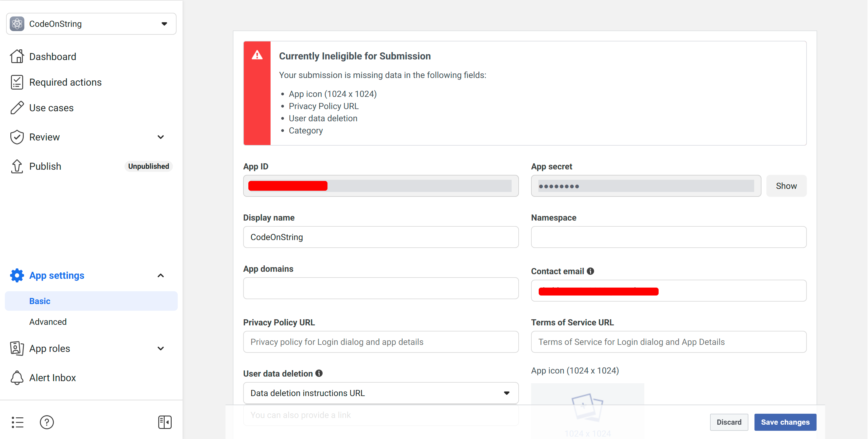Click the Terms of Service URL field

669,342
